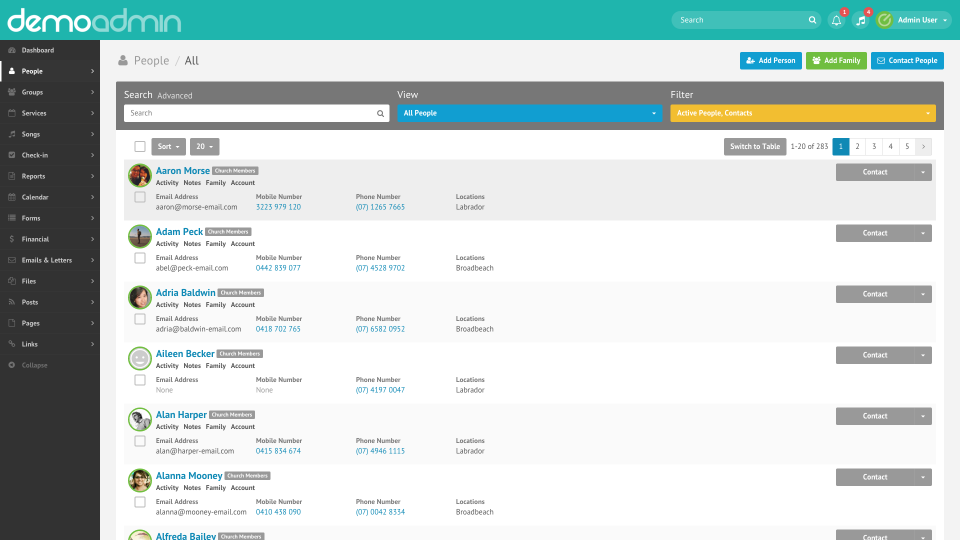The width and height of the screenshot is (960, 540).
Task: Open Adria Baldwin's Notes tab
Action: click(x=192, y=305)
